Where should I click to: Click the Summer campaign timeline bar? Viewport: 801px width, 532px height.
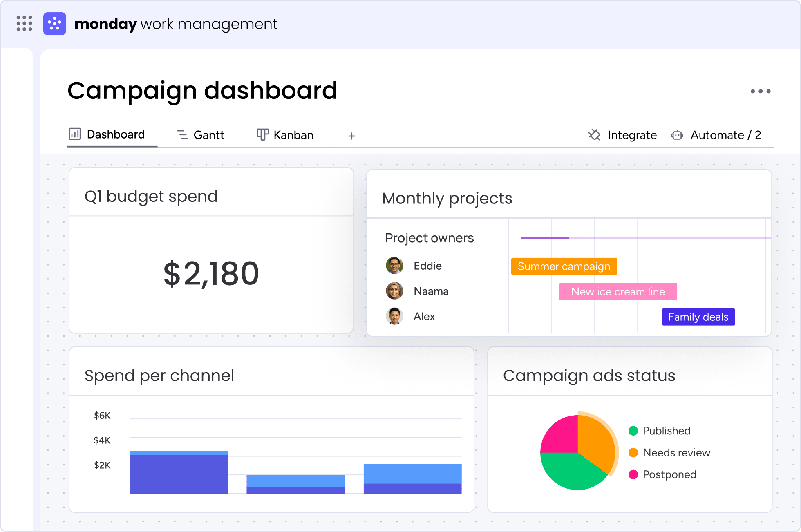pyautogui.click(x=564, y=266)
